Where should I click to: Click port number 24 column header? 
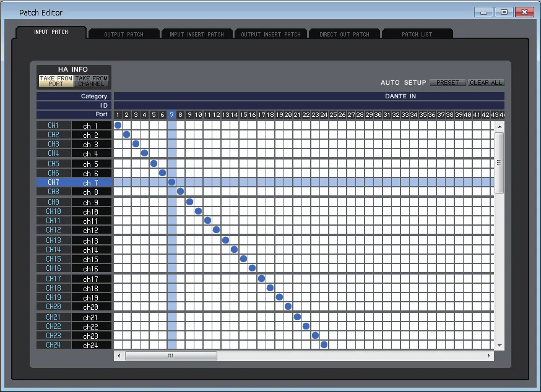coord(324,115)
